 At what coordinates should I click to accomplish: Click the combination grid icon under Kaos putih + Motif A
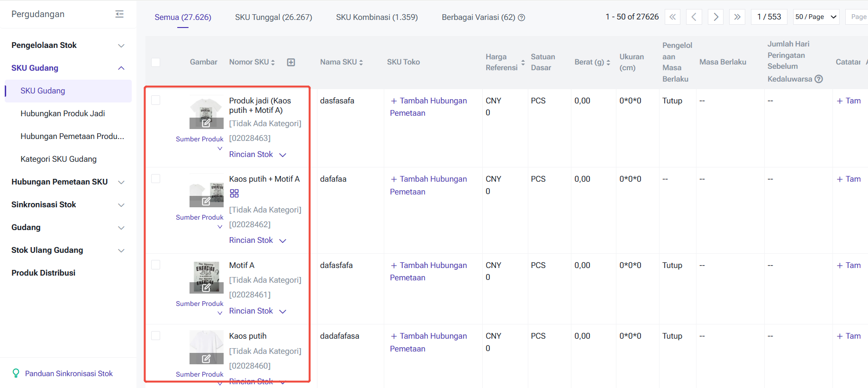click(x=234, y=194)
